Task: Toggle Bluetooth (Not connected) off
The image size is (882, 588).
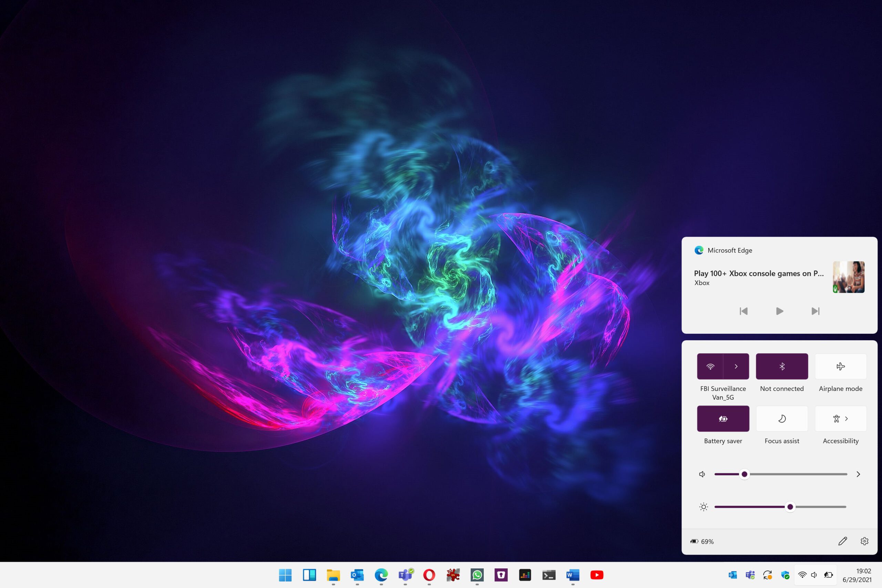Action: (x=781, y=367)
